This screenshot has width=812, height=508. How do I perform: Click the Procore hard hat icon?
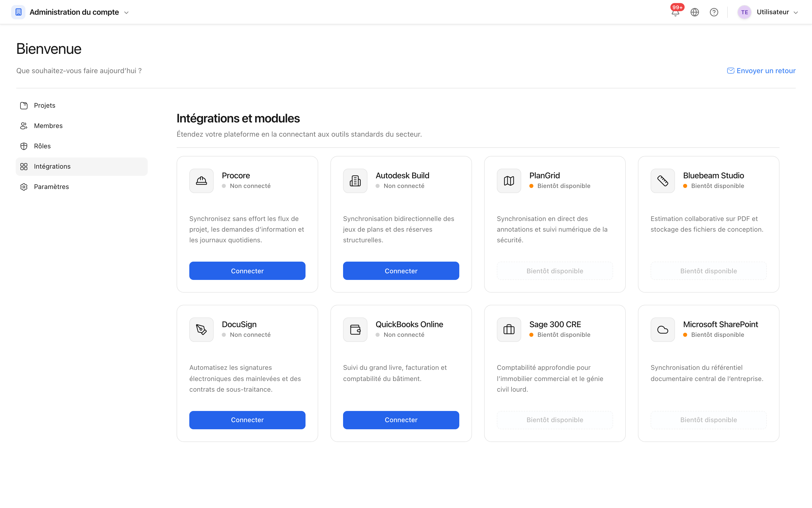(x=201, y=181)
